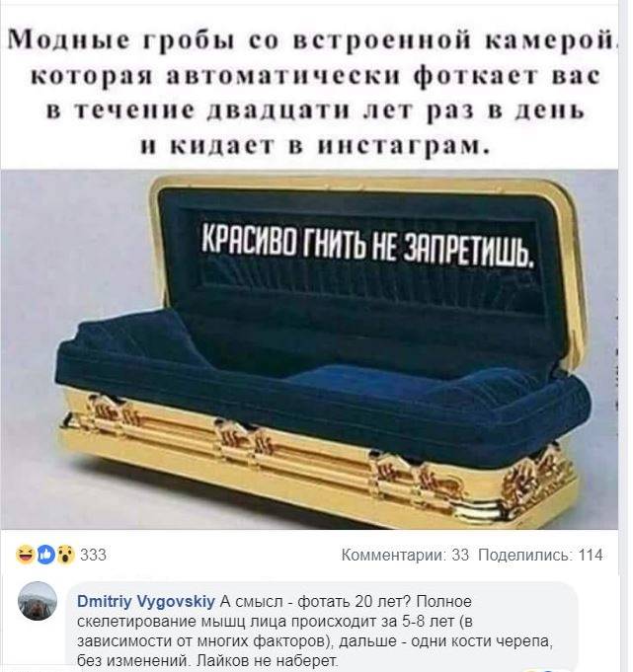Click the text line и кидает в инстаграм
This screenshot has height=672, width=633.
coord(315,146)
